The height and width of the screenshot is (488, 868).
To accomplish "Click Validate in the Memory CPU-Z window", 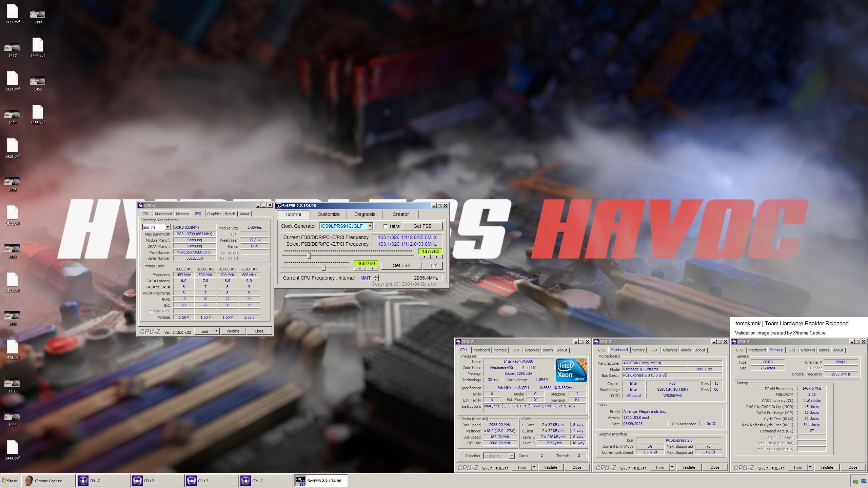I will (x=827, y=467).
